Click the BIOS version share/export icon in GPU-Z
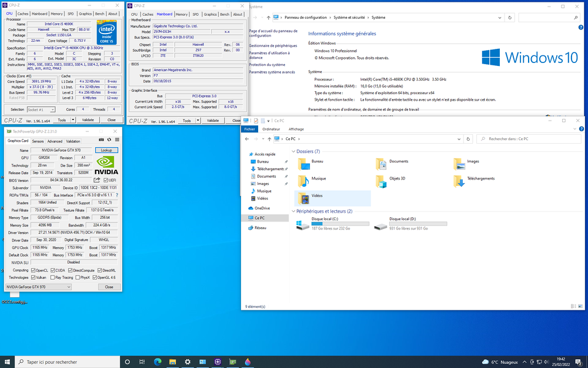 tap(97, 180)
